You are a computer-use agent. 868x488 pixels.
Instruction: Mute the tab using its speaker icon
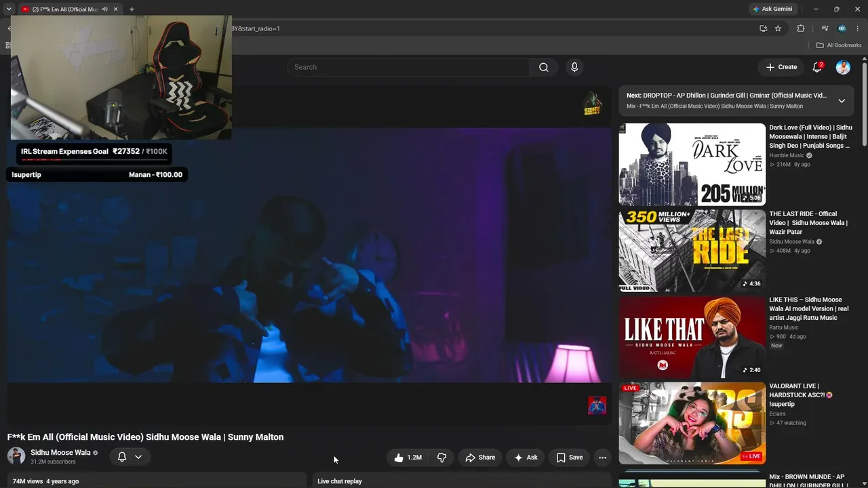(104, 9)
